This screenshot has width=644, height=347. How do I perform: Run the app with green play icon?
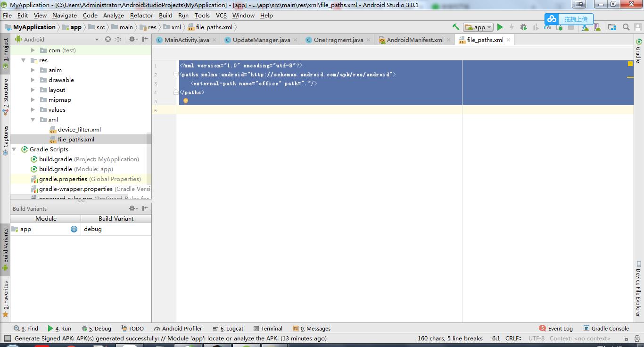click(x=500, y=27)
